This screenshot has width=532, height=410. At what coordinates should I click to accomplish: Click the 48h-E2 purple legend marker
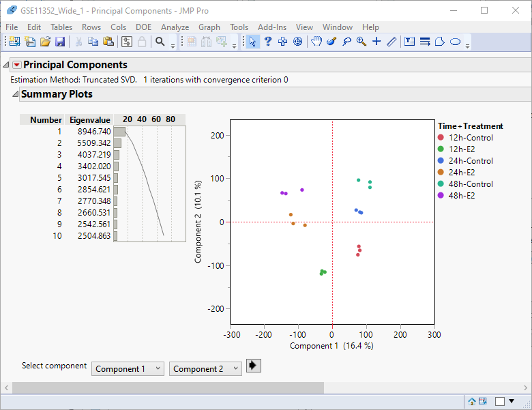(x=441, y=196)
